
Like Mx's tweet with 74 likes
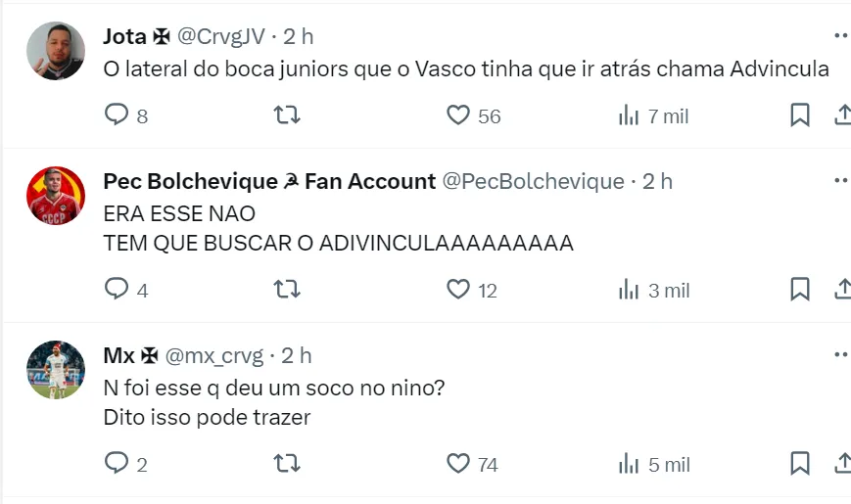[x=458, y=464]
